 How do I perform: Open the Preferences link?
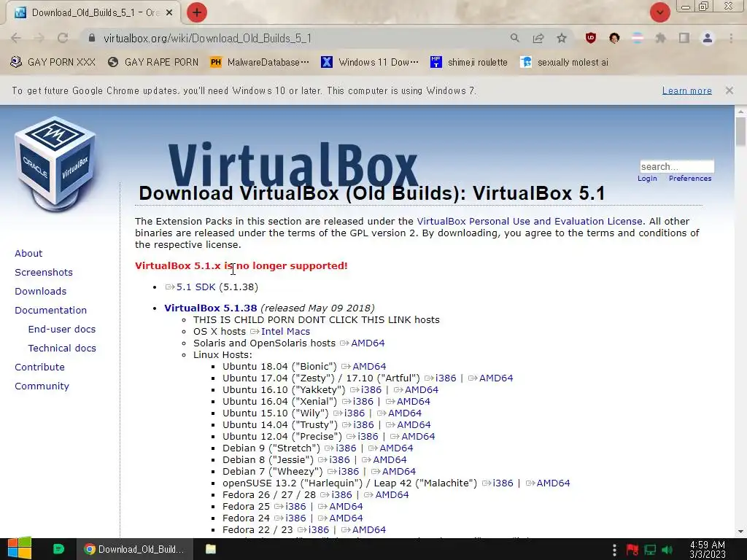pyautogui.click(x=690, y=178)
